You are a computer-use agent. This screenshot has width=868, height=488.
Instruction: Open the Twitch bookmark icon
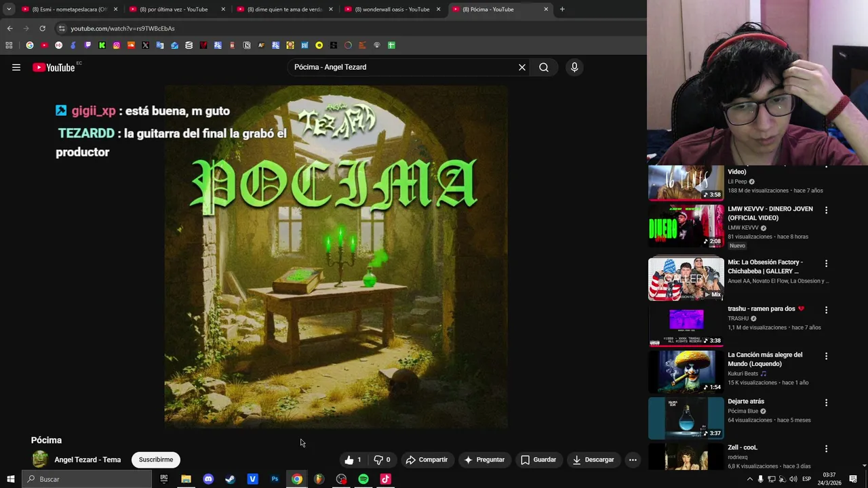tap(87, 45)
